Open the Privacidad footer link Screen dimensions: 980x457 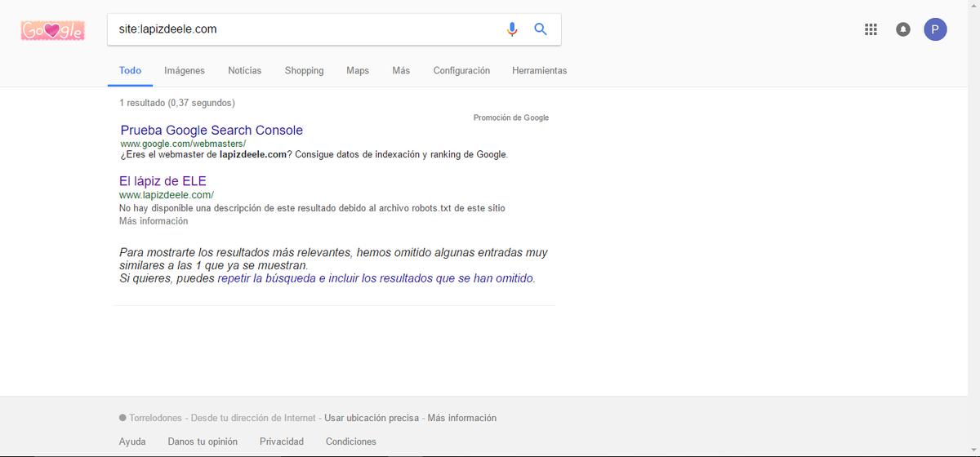[x=282, y=441]
